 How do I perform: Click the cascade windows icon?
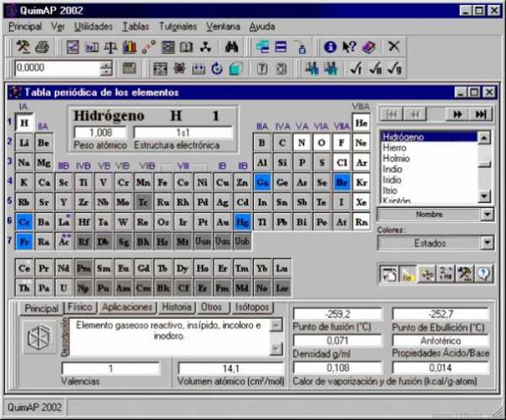(x=263, y=47)
